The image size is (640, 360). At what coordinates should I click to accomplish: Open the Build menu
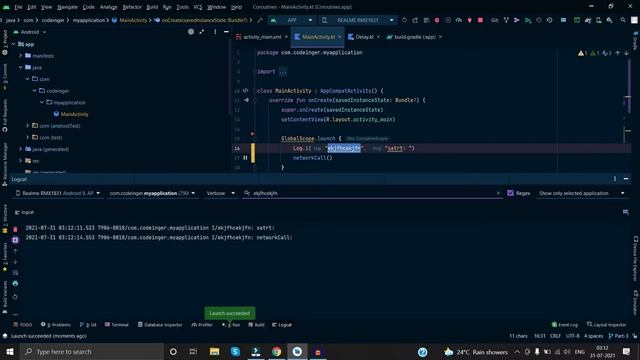pyautogui.click(x=152, y=7)
